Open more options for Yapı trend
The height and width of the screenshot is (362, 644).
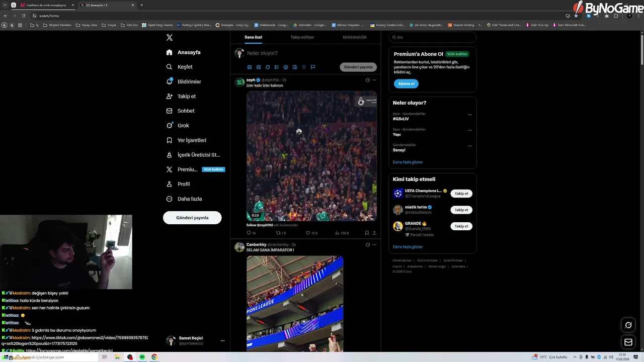tap(470, 130)
